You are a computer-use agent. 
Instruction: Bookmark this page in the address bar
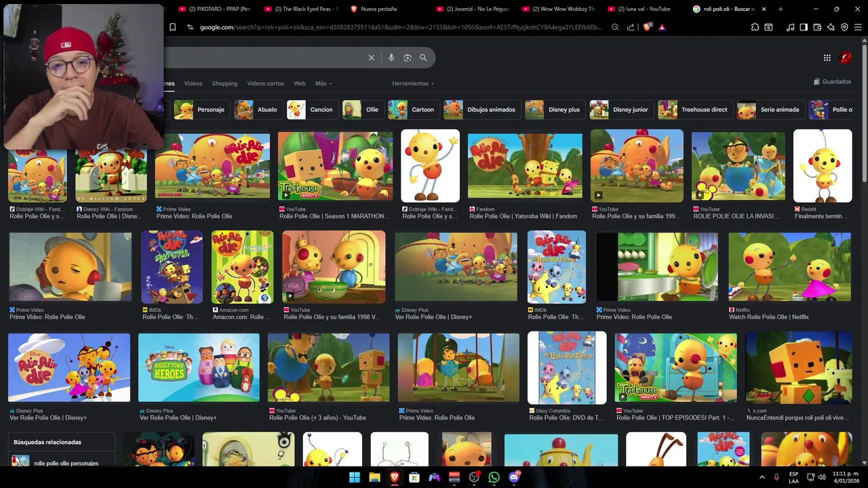point(172,27)
